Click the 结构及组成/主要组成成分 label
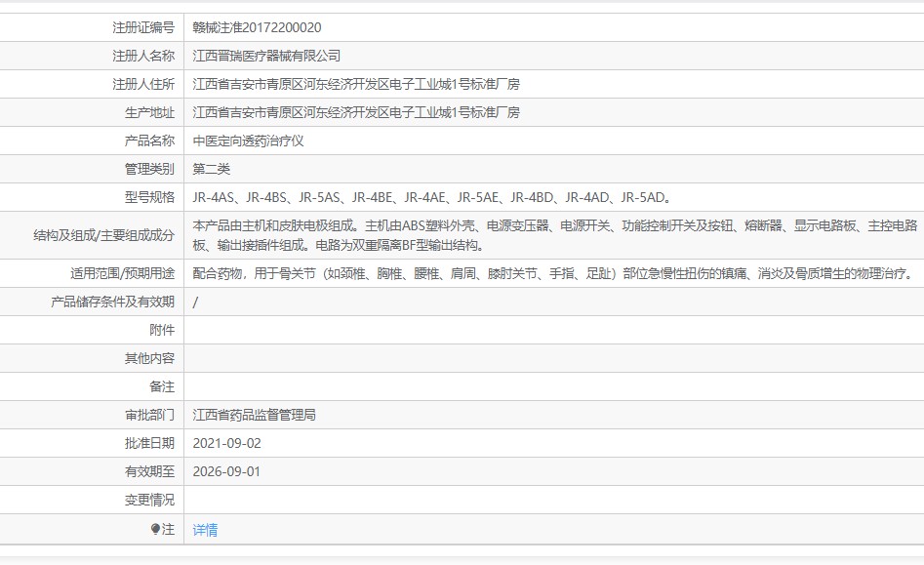Image resolution: width=924 pixels, height=565 pixels. (x=104, y=236)
